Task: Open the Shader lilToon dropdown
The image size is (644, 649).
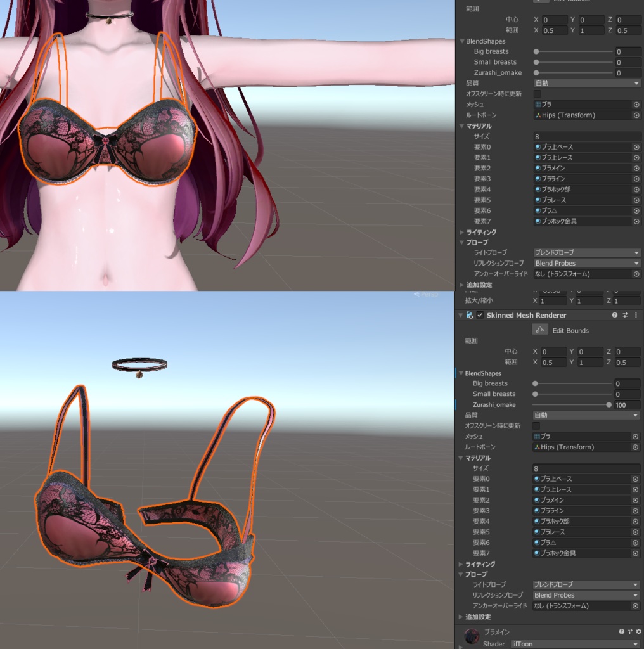Action: click(x=576, y=644)
